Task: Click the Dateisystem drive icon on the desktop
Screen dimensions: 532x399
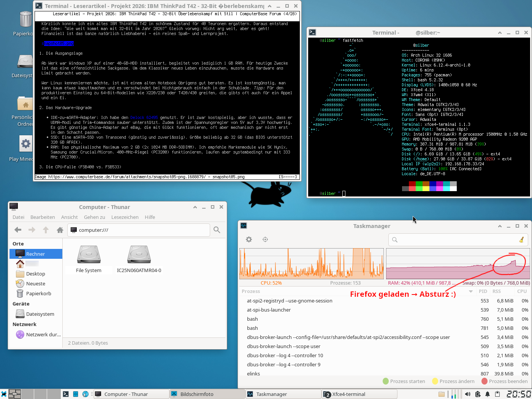Action: [25, 62]
